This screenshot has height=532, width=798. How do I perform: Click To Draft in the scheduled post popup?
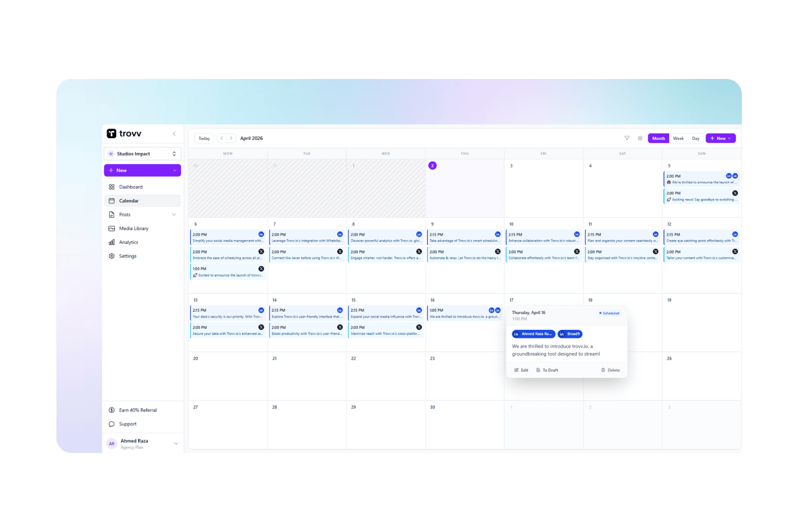pyautogui.click(x=547, y=370)
